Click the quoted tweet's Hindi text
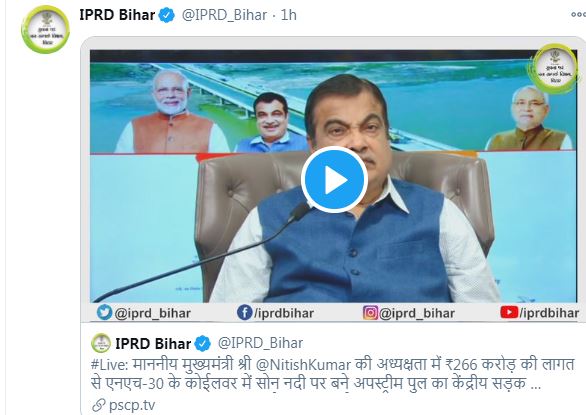 (x=333, y=374)
